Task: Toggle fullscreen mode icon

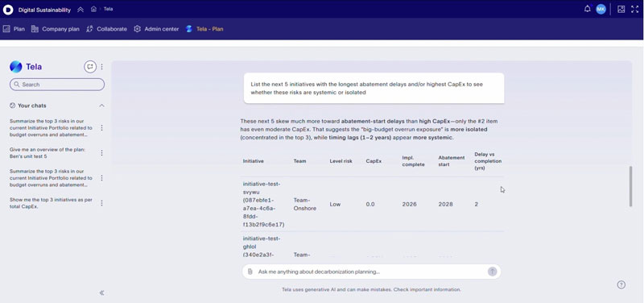Action: pos(635,9)
